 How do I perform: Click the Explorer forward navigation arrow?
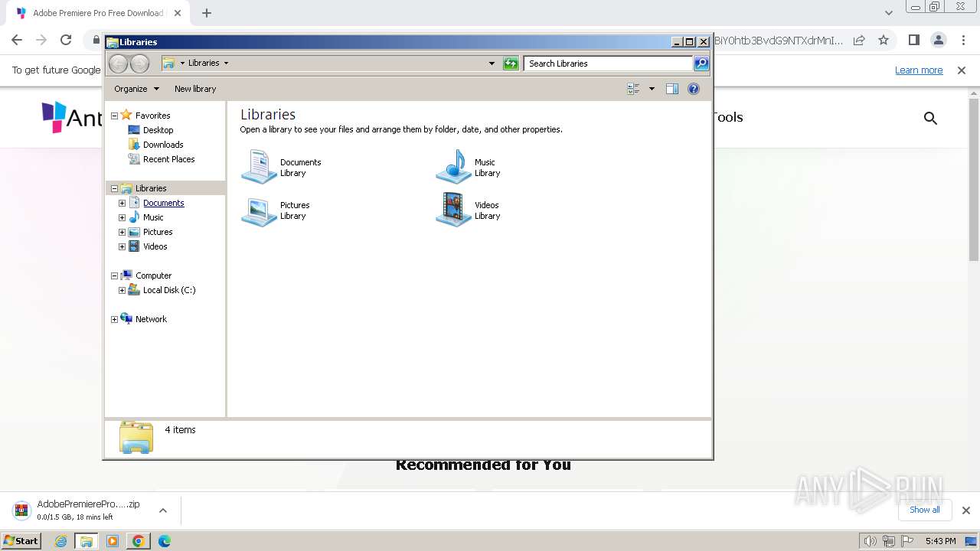(140, 64)
